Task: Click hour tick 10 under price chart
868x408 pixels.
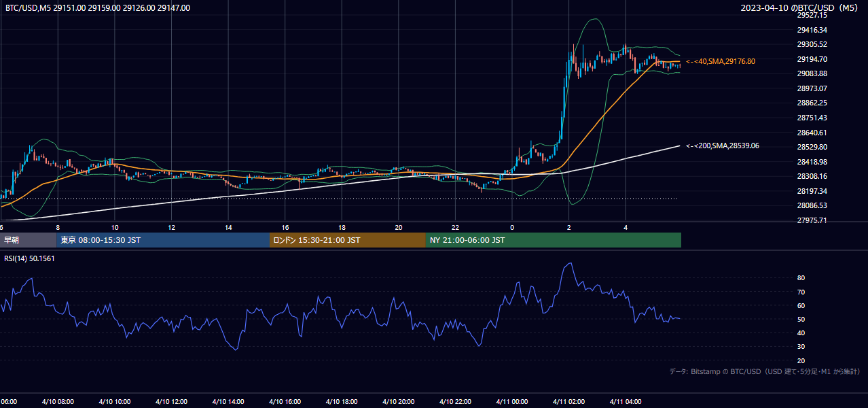Action: point(115,228)
